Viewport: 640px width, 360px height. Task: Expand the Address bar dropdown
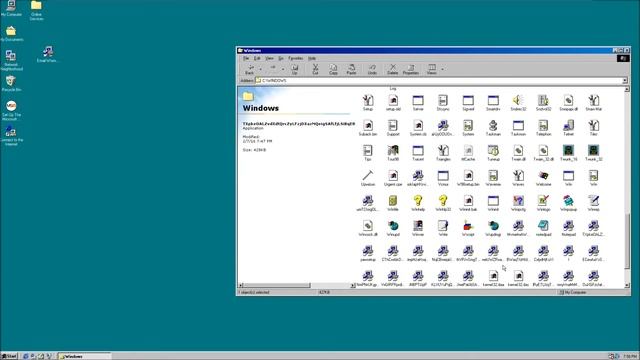click(624, 80)
